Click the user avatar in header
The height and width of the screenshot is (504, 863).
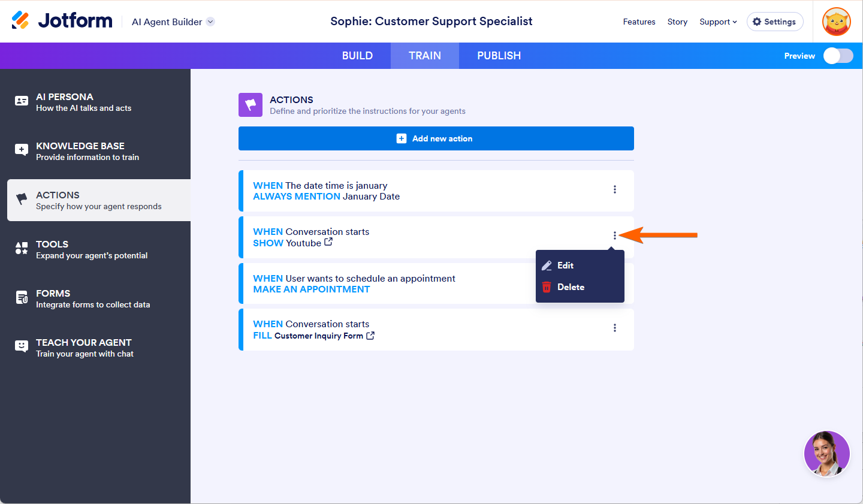click(837, 22)
